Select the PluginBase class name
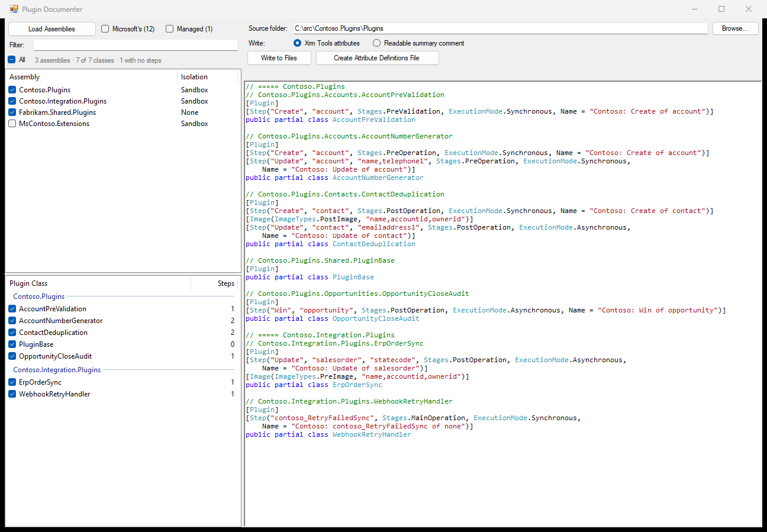The image size is (767, 532). pyautogui.click(x=36, y=344)
